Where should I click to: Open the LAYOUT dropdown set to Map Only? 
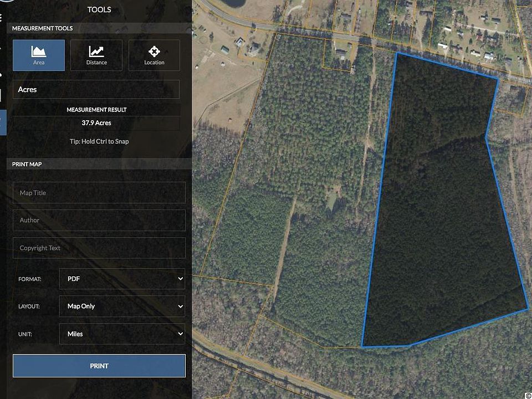[122, 306]
